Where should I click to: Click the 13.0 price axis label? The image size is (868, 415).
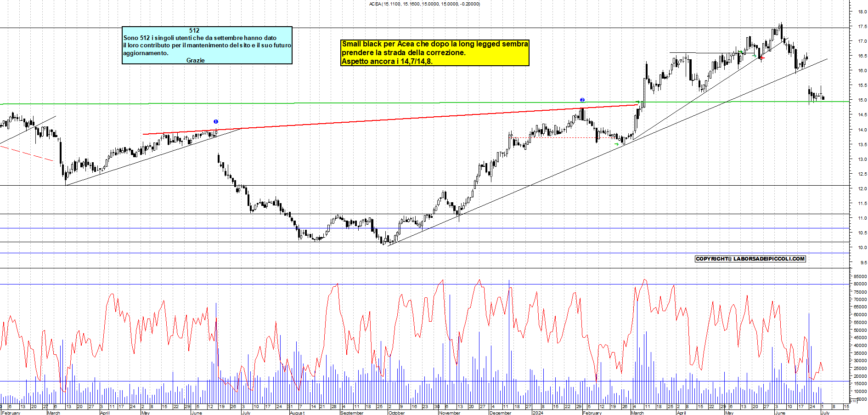point(862,159)
